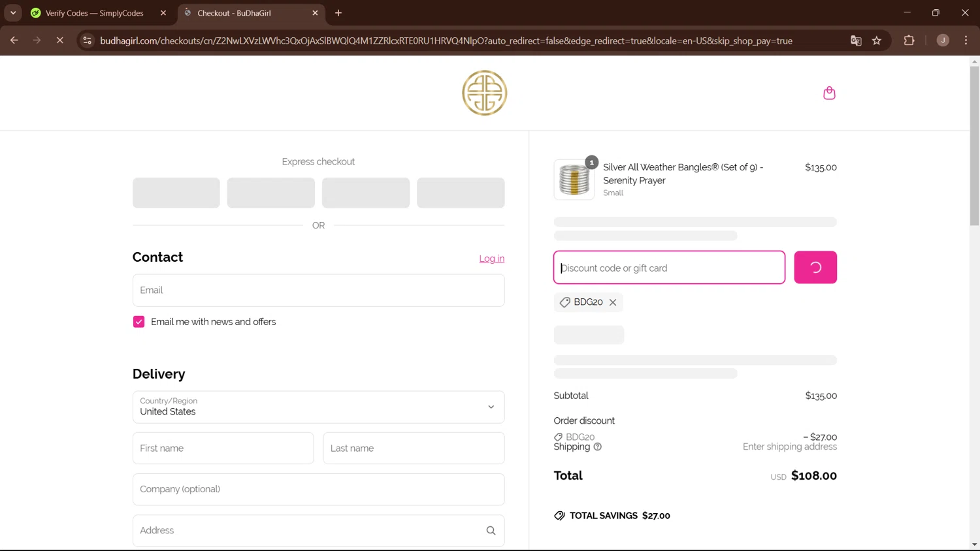Click the address search magnifier icon
Viewport: 980px width, 551px height.
pyautogui.click(x=491, y=531)
